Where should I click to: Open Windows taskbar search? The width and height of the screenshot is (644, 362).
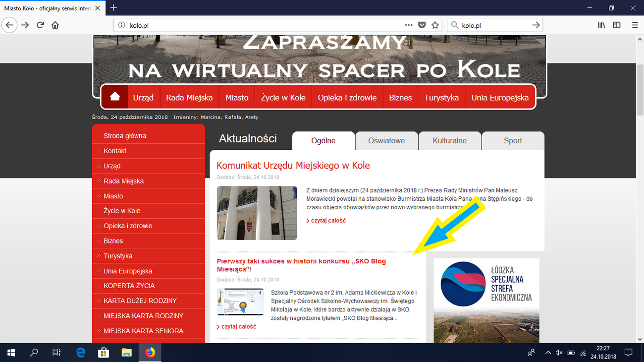(34, 353)
